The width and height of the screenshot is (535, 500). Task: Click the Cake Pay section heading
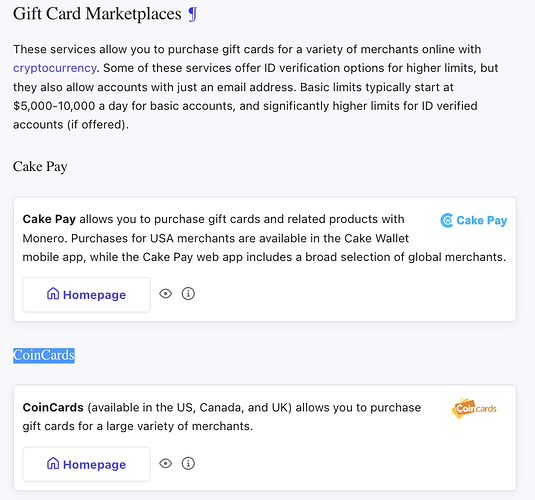[40, 167]
